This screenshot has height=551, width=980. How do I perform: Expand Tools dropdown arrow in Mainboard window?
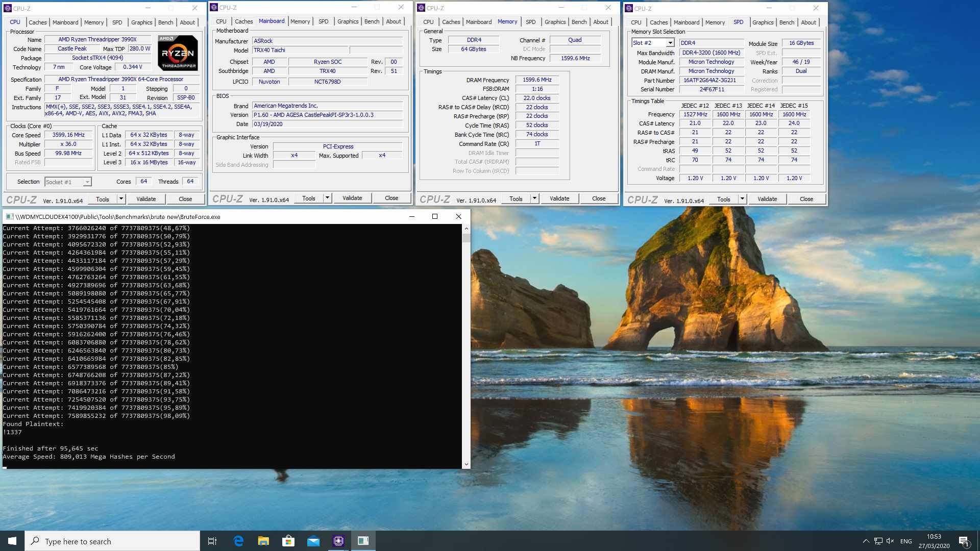point(327,198)
